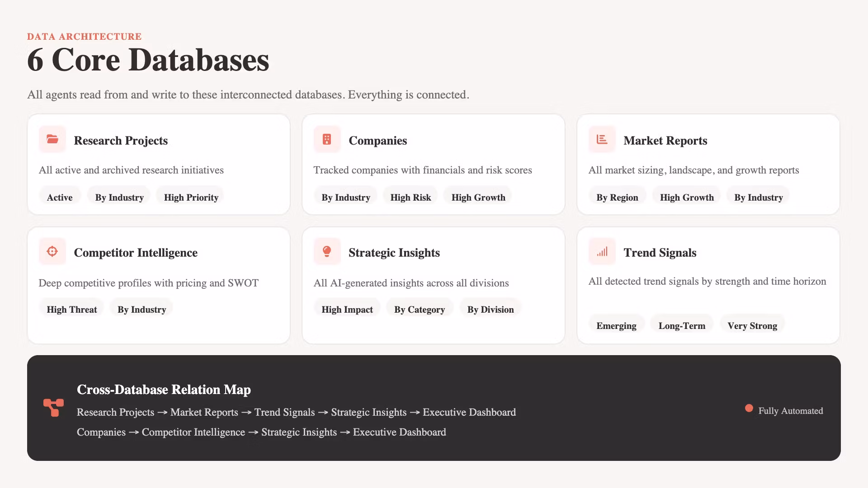Click the 'All agents read from' subtitle
868x488 pixels.
point(248,94)
